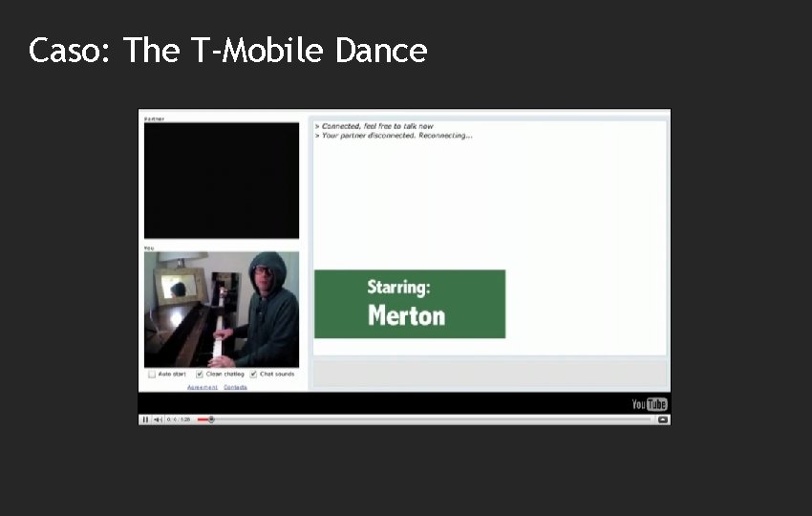Click the YouTube logo on the player

coord(650,404)
